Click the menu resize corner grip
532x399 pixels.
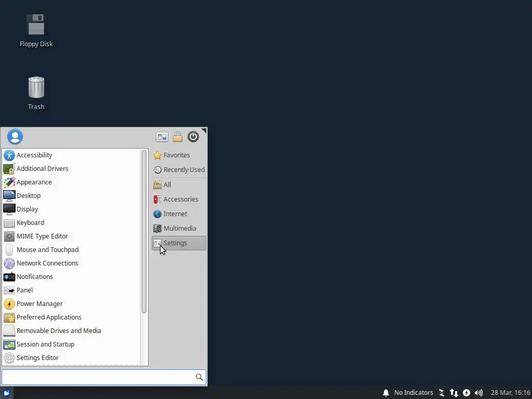[x=204, y=130]
